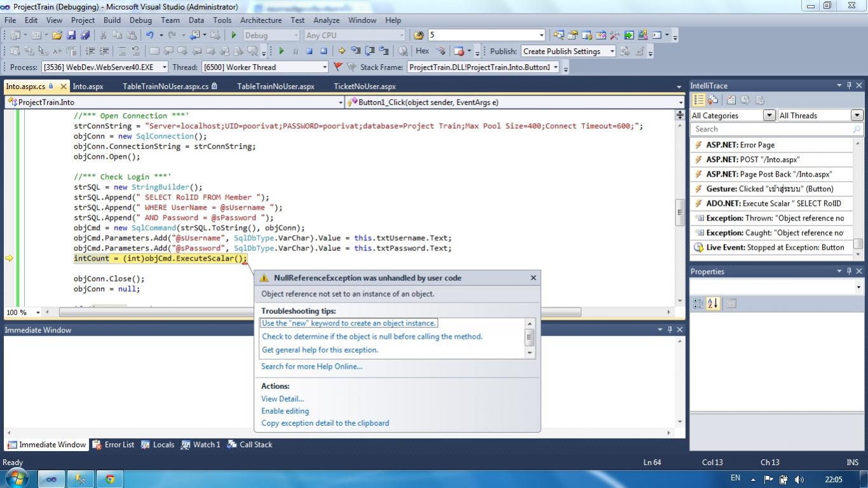868x488 pixels.
Task: Click the Breakpoints window icon
Action: pos(459,51)
